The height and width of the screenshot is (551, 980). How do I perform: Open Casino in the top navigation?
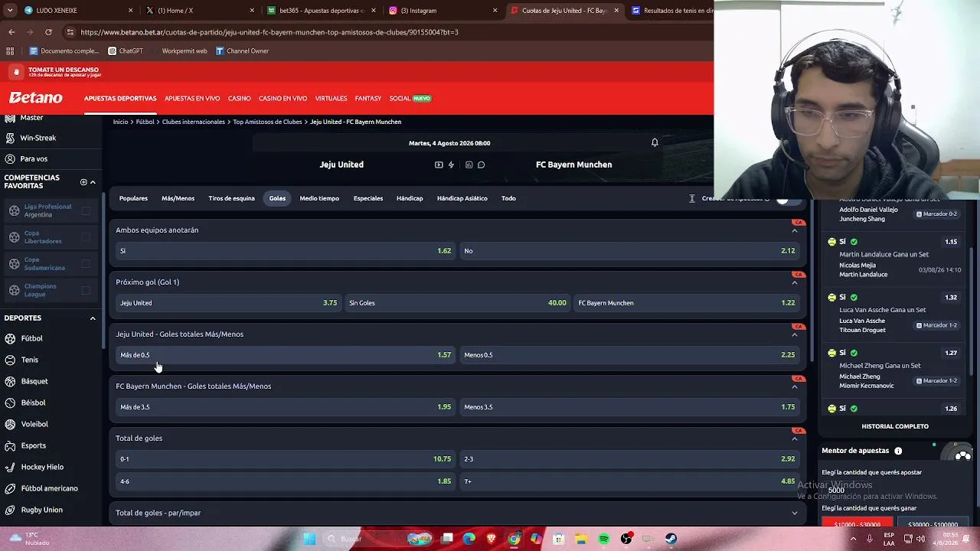pyautogui.click(x=239, y=98)
